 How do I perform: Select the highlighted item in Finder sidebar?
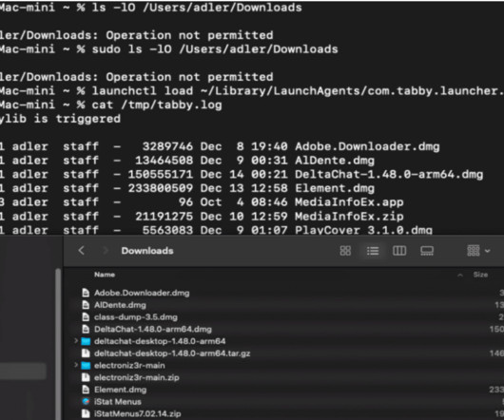pyautogui.click(x=23, y=371)
